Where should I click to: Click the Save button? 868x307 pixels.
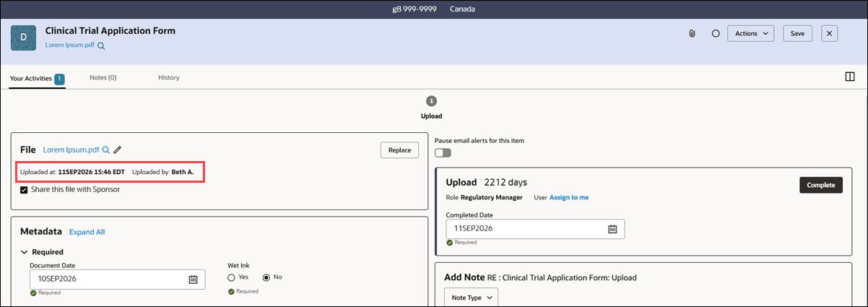point(798,33)
